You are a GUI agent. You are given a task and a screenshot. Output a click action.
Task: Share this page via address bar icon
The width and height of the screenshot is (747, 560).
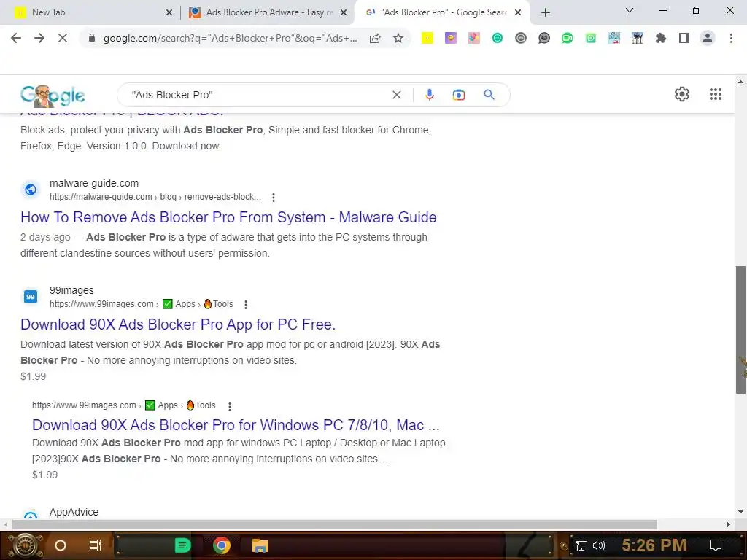tap(375, 38)
